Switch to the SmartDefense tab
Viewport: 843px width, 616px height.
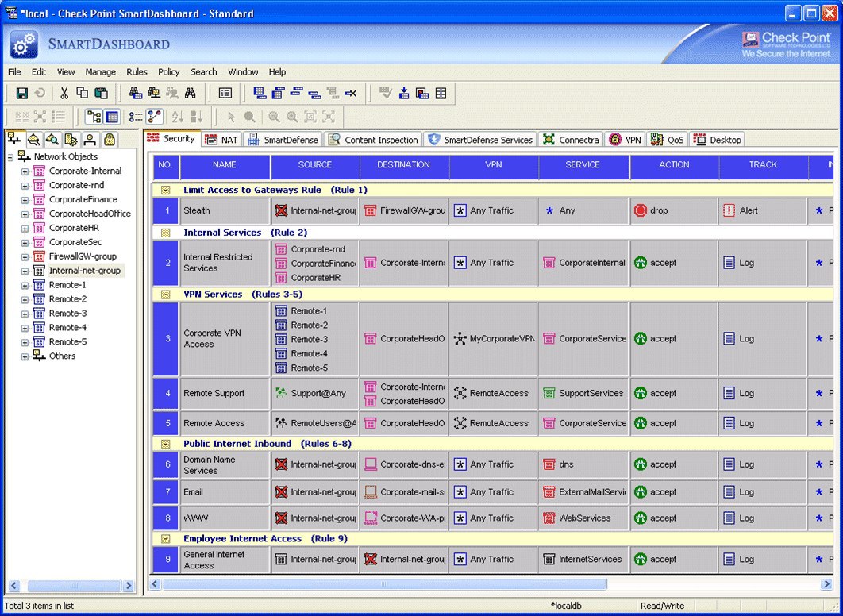(x=283, y=140)
